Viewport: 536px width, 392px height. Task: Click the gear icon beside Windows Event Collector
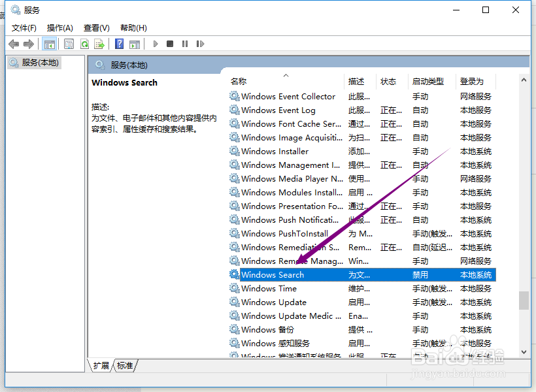coord(234,97)
